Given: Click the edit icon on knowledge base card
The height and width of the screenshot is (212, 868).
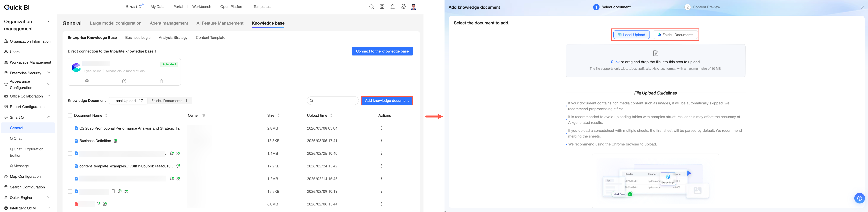Looking at the screenshot, I should (x=124, y=81).
